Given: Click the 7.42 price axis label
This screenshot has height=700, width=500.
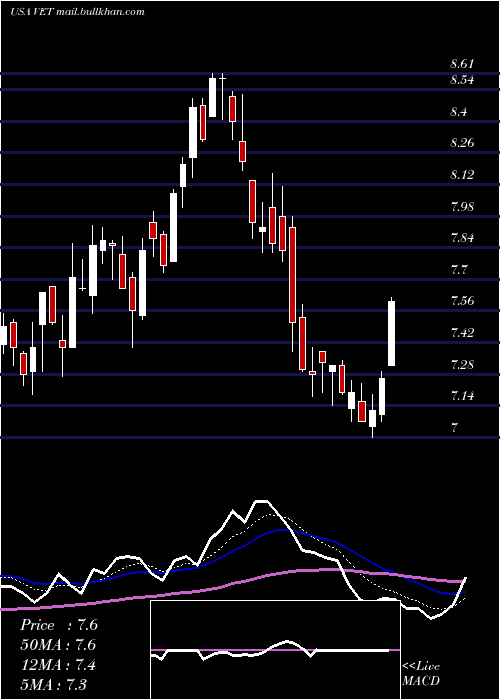Looking at the screenshot, I should 462,332.
